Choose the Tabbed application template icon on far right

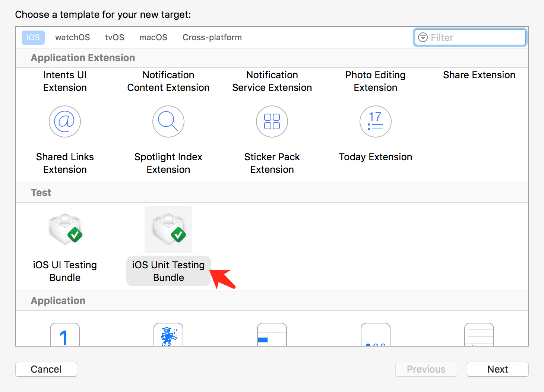(x=479, y=334)
